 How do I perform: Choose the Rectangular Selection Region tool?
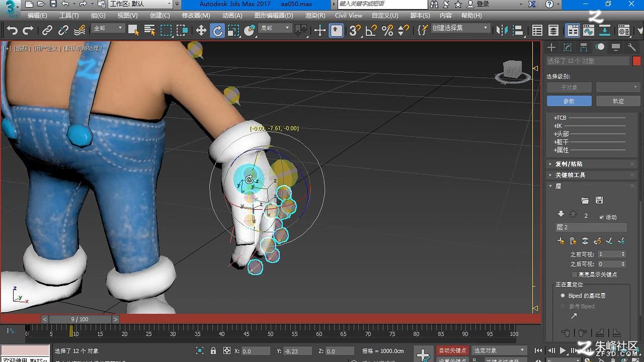tap(166, 31)
